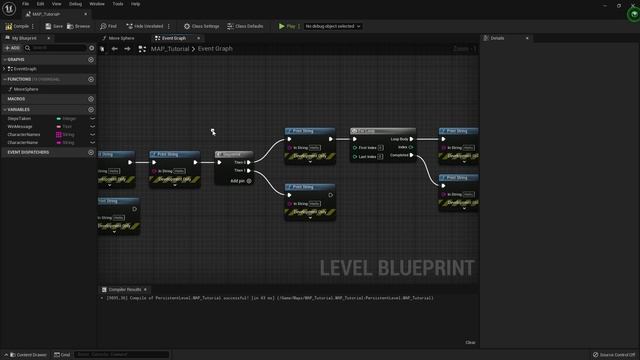Open the Window menu
The image size is (640, 360).
click(x=97, y=4)
